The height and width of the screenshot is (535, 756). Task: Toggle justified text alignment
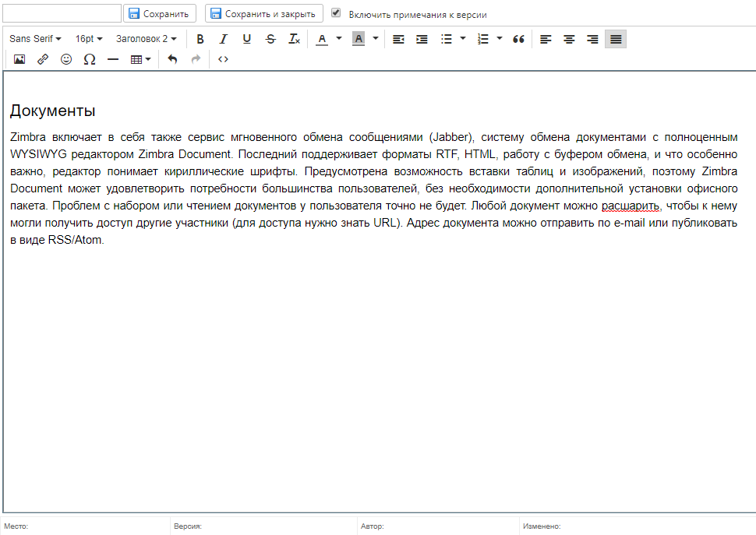click(616, 39)
